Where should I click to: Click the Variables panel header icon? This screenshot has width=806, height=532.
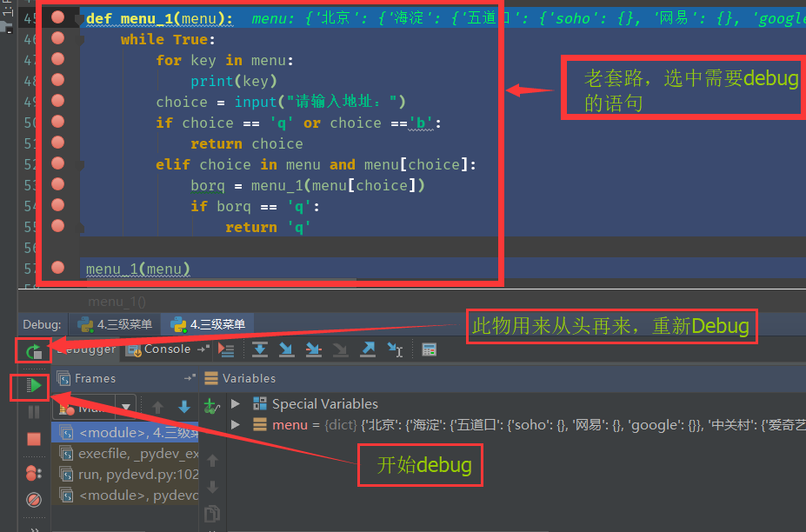tap(211, 378)
